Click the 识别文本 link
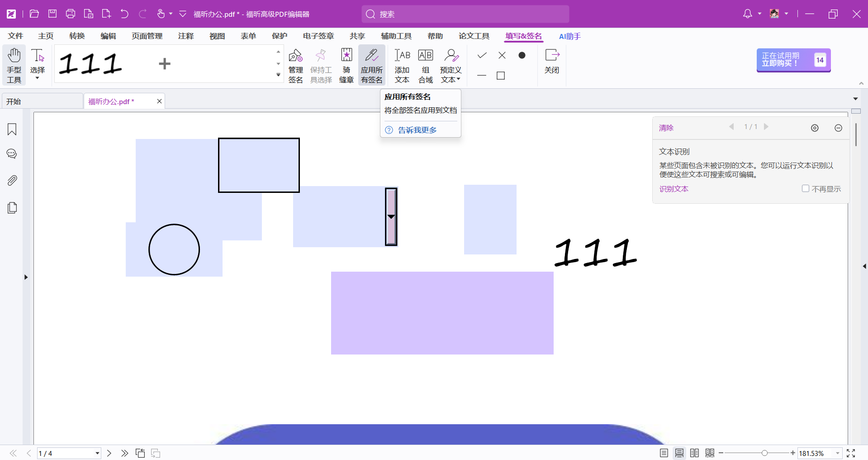Viewport: 868px width, 460px height. coord(674,189)
